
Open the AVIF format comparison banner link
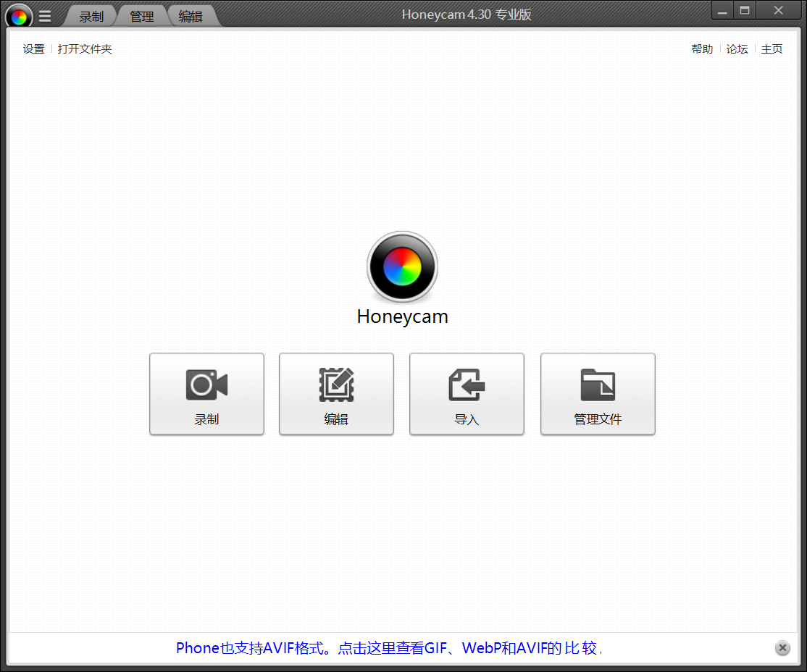pyautogui.click(x=388, y=648)
